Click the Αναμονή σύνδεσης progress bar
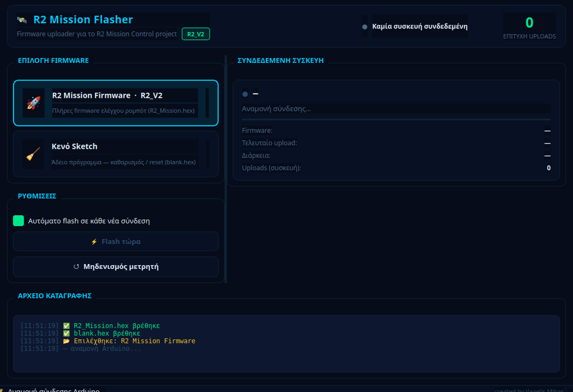 coord(396,120)
